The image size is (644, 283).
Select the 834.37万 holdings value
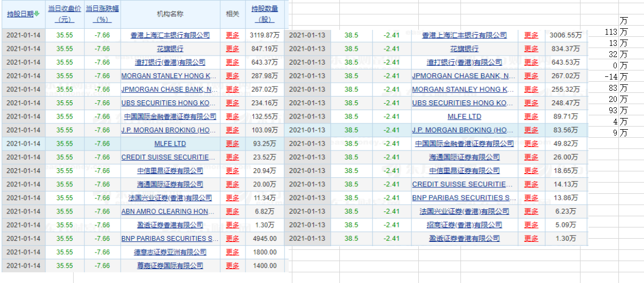coord(566,49)
